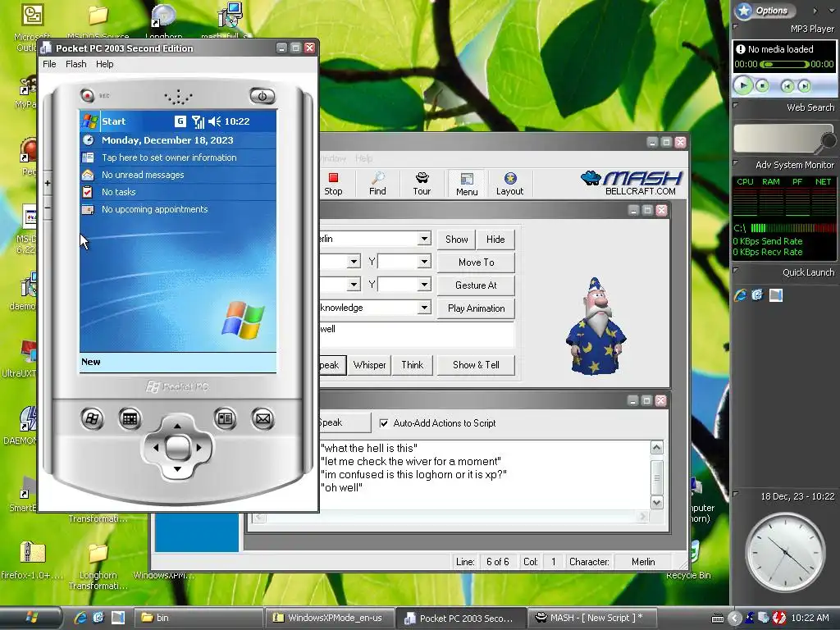Screen dimensions: 840x630
Task: Collapse the Quick Launch sidebar panel
Action: pos(736,271)
